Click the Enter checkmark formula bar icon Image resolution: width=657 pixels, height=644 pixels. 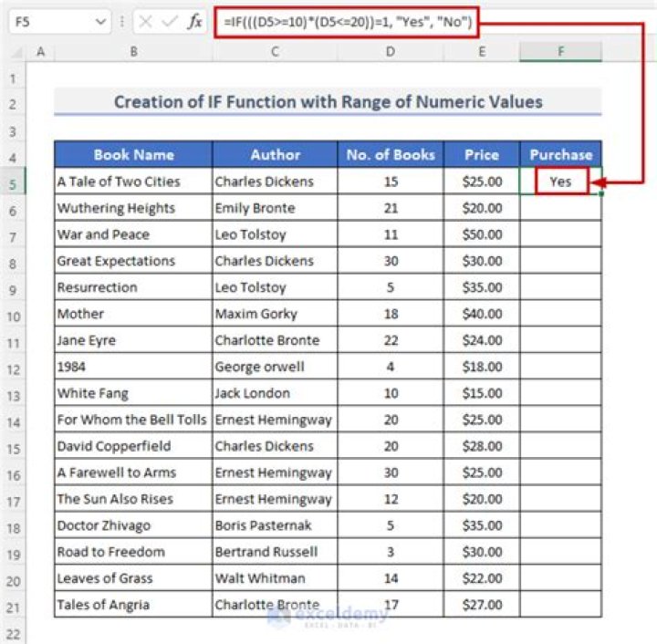coord(170,21)
